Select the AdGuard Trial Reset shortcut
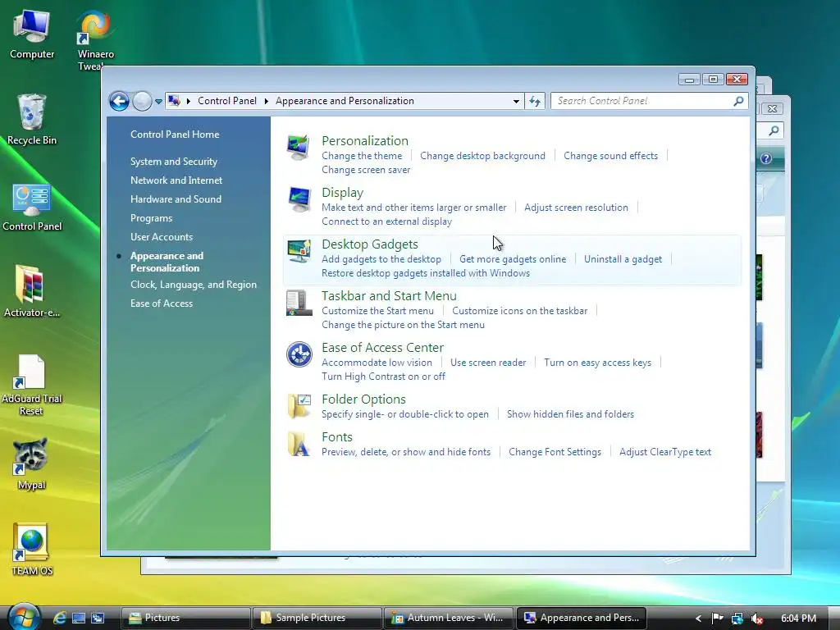This screenshot has width=840, height=630. (x=32, y=386)
